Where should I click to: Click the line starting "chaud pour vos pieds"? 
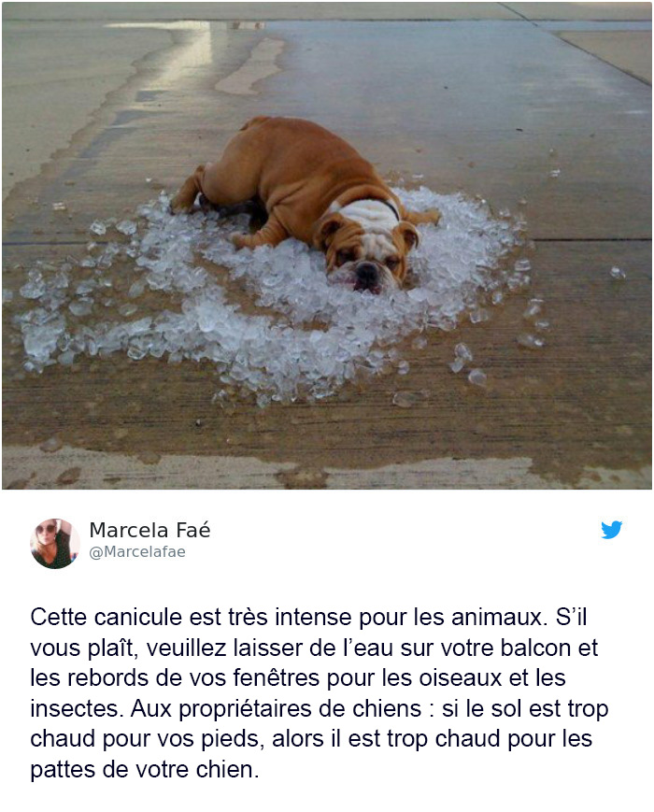click(x=311, y=739)
